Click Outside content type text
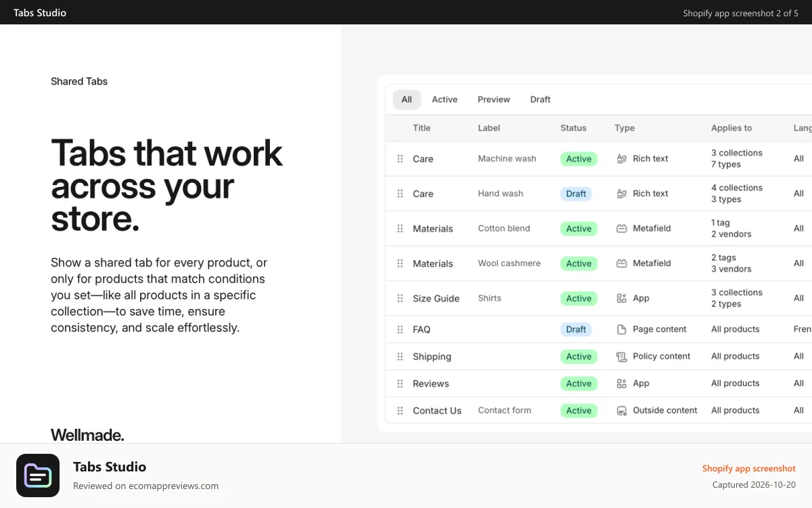 coord(665,410)
